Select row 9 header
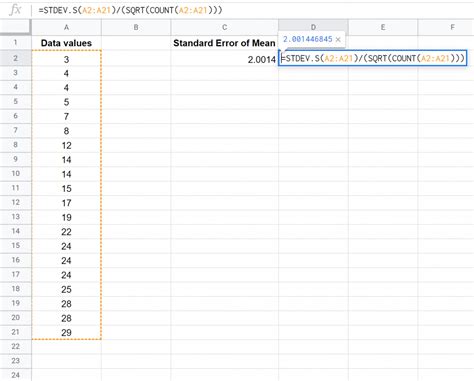 pos(15,159)
